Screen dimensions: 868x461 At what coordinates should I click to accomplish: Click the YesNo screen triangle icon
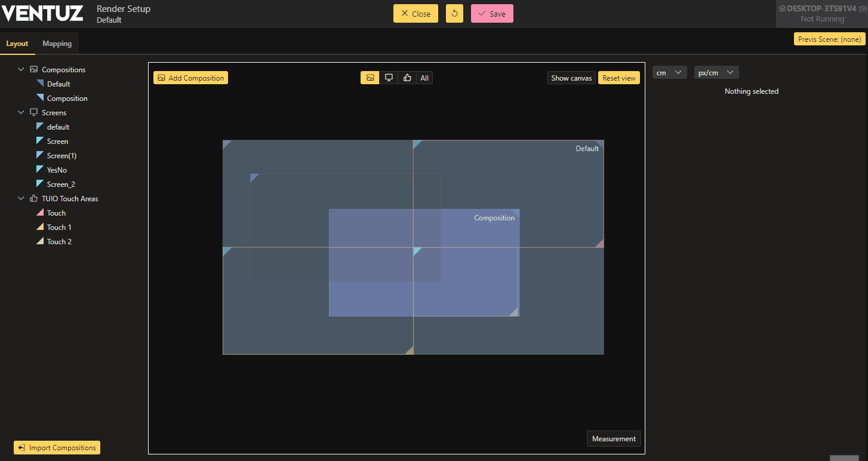40,170
